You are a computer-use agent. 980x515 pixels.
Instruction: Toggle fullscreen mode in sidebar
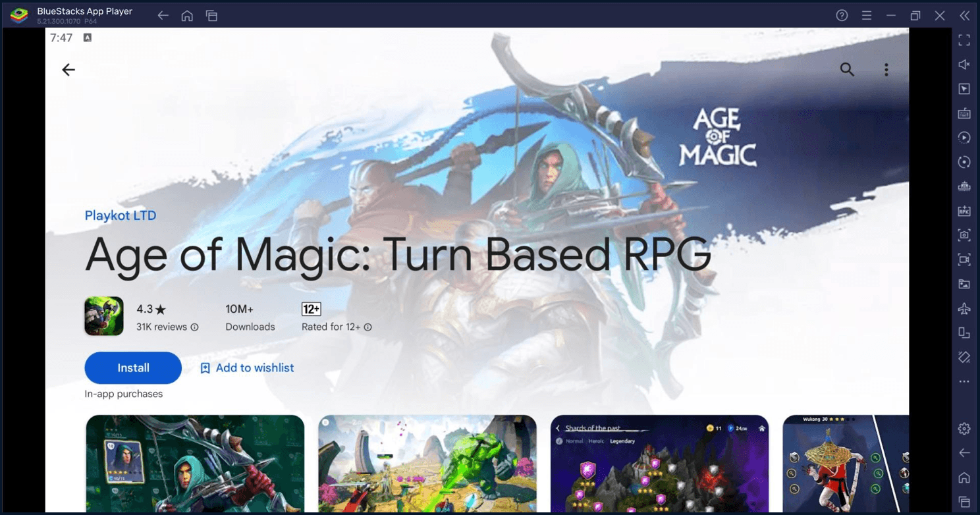(964, 40)
